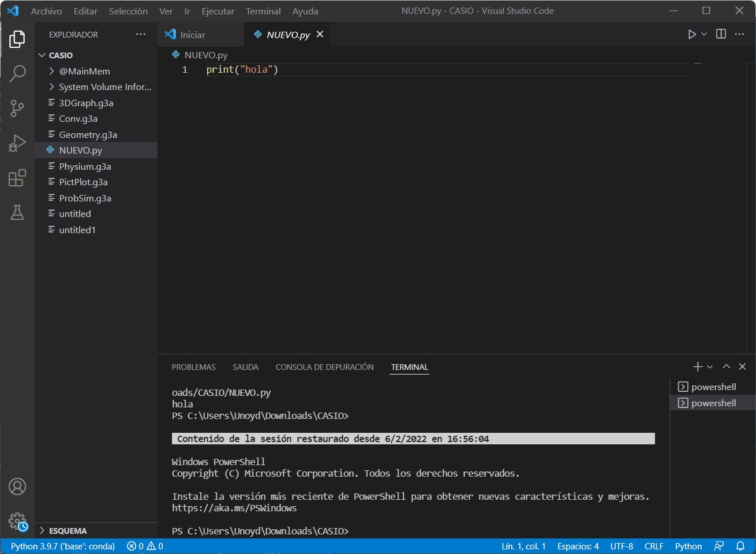This screenshot has width=756, height=554.
Task: Open the Source Control view
Action: (17, 108)
